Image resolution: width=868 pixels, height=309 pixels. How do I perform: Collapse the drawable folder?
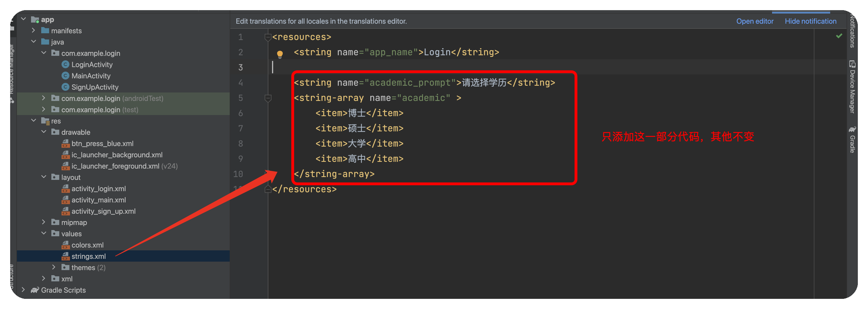click(x=43, y=132)
